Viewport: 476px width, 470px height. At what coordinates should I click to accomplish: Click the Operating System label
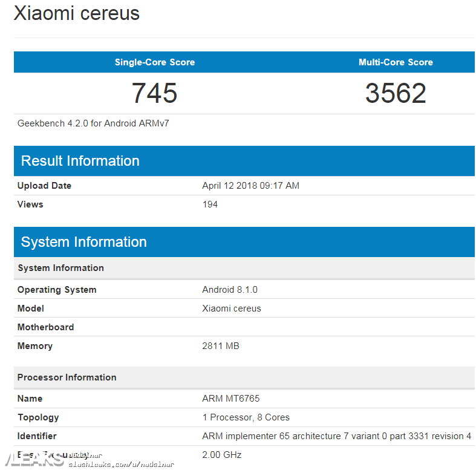pos(57,290)
